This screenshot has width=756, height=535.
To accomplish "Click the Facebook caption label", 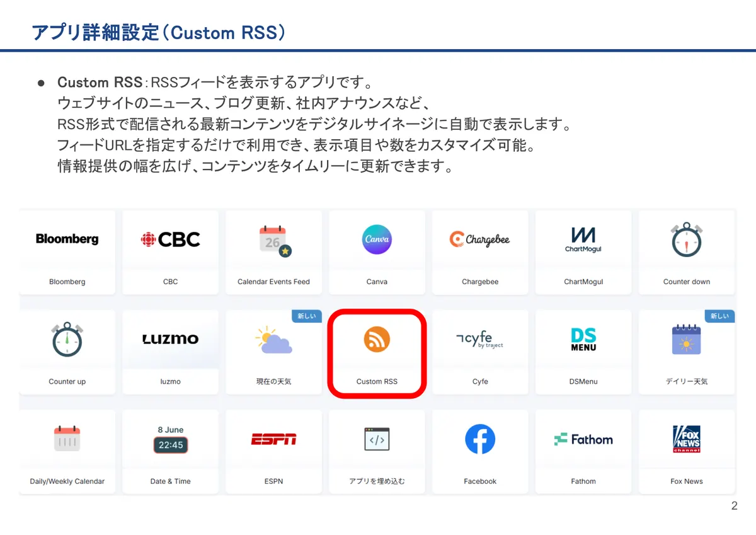I will (480, 481).
